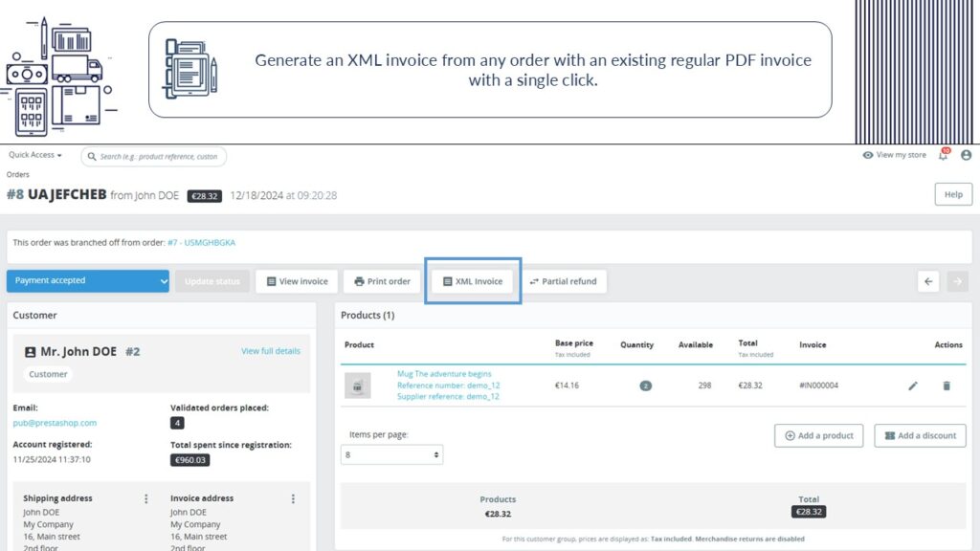The image size is (980, 551).
Task: Click the Orders breadcrumb item
Action: coord(18,175)
